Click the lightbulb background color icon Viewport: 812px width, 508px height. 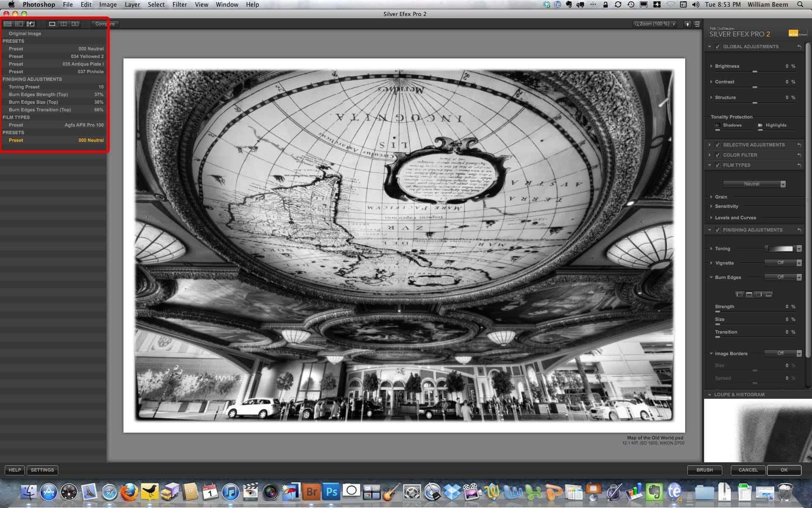(687, 24)
